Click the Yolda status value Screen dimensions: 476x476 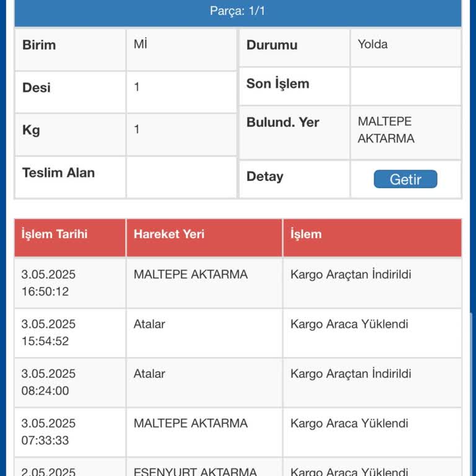373,45
